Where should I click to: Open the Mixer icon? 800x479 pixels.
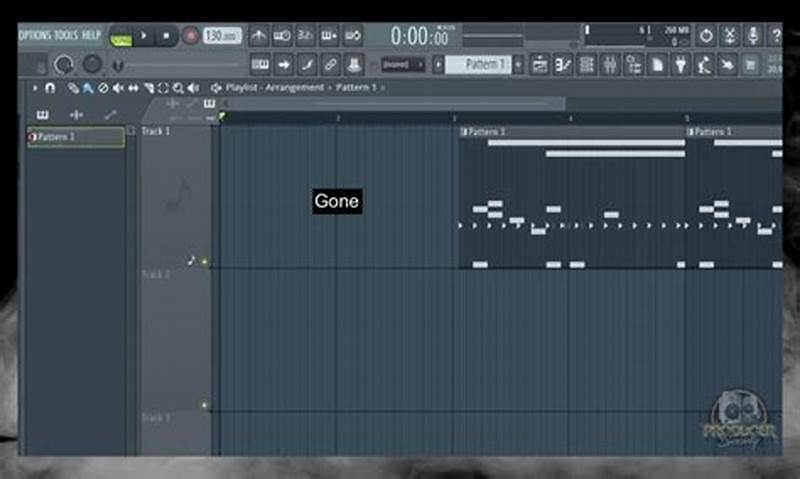tap(610, 65)
